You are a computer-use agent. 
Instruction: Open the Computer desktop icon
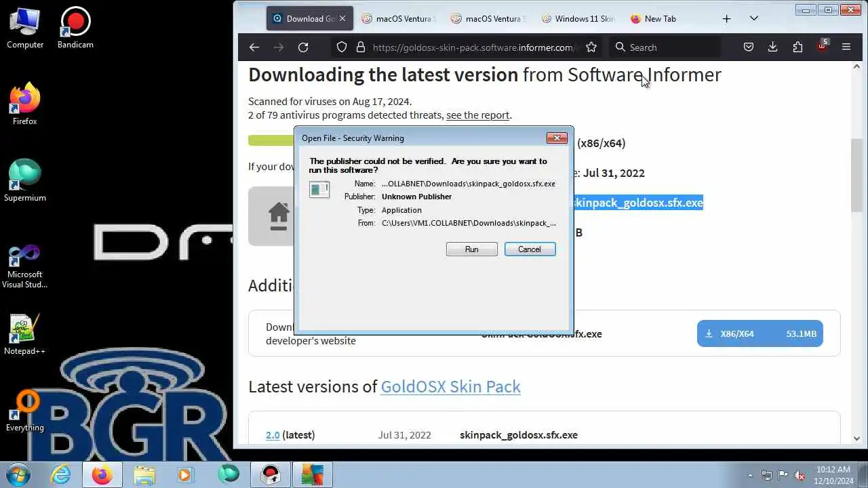tap(25, 28)
